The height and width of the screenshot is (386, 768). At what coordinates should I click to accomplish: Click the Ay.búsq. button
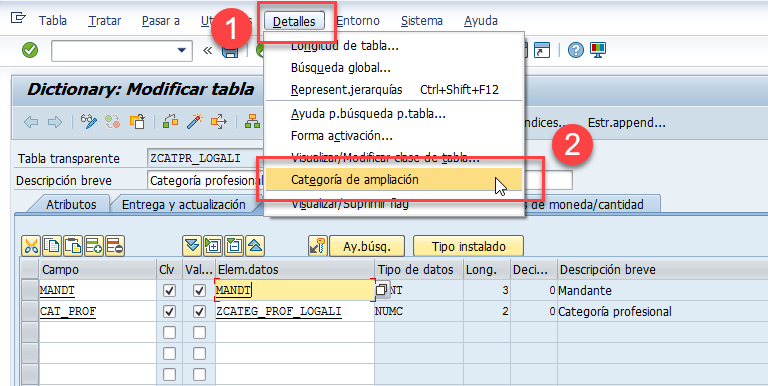point(367,246)
